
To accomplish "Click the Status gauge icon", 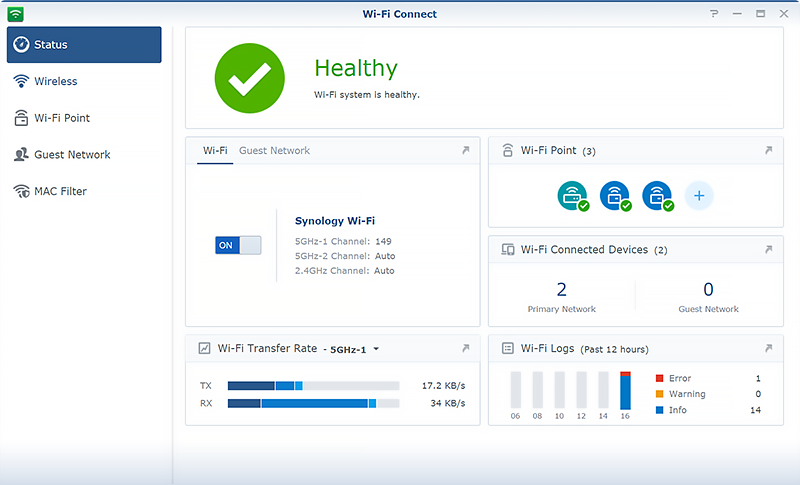I will (21, 44).
